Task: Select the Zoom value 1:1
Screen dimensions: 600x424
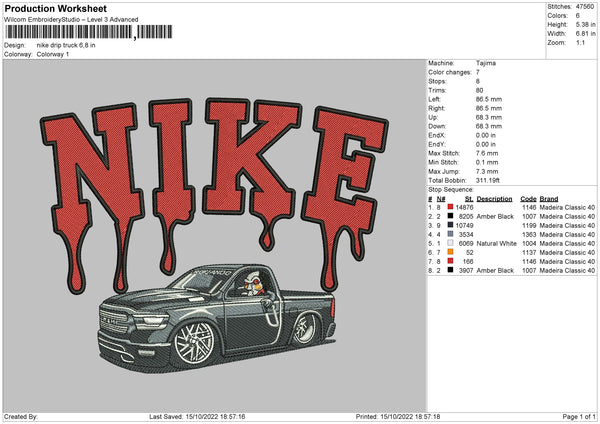Action: click(x=580, y=42)
